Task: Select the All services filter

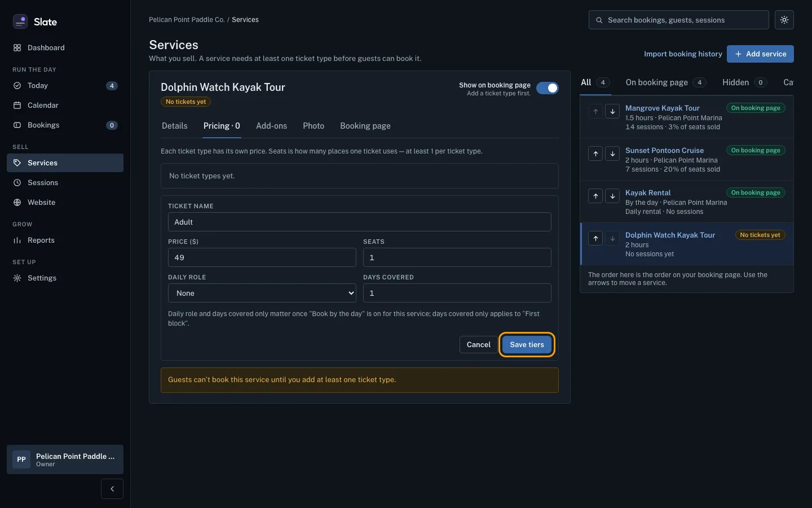Action: 595,82
